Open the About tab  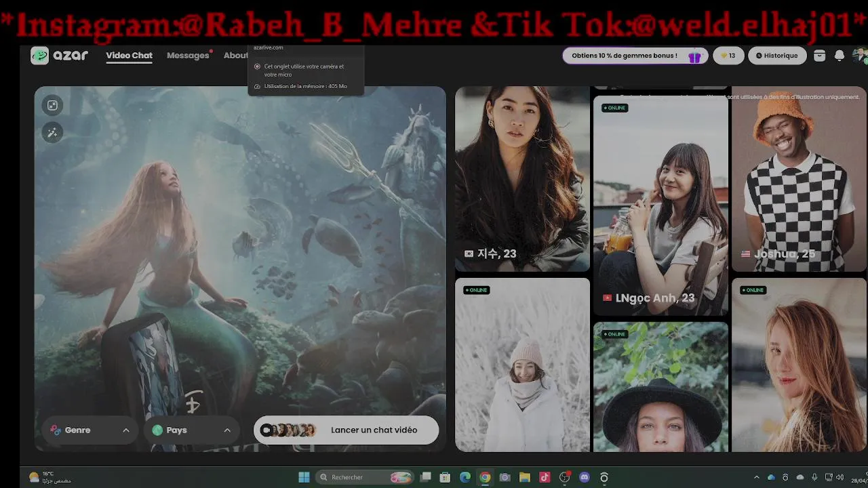[x=235, y=56]
